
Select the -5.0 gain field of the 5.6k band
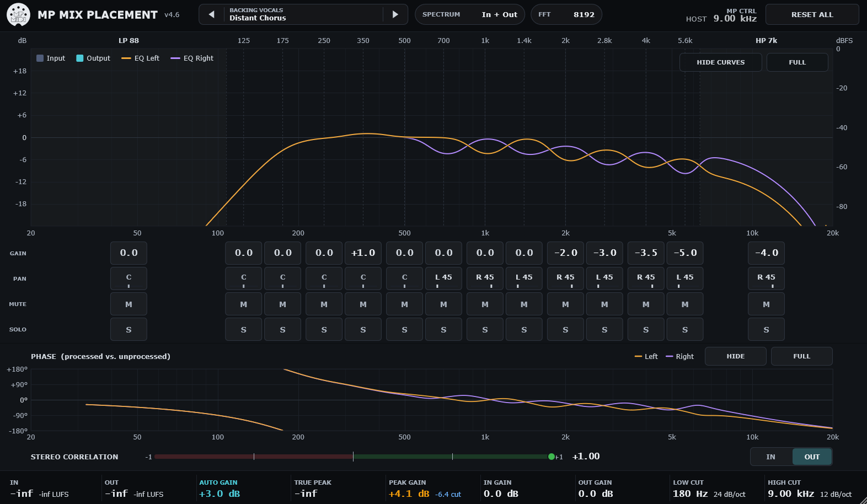tap(685, 253)
